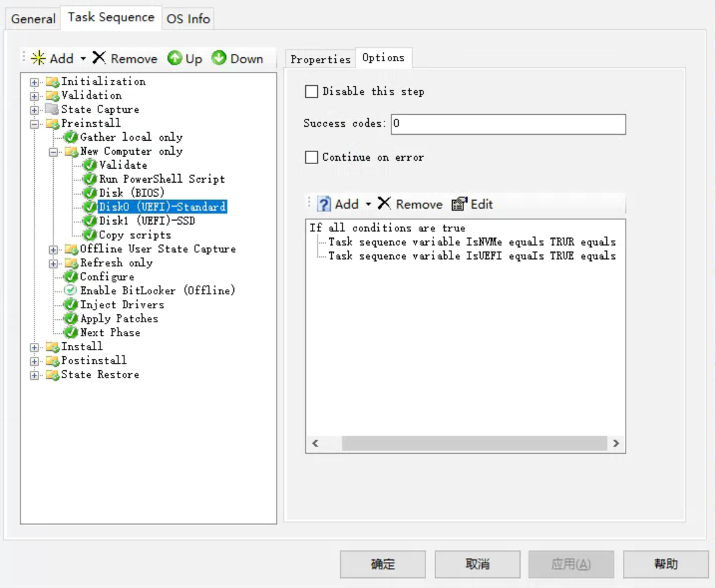
Task: Click green check icon of Gather local only
Action: pos(70,137)
